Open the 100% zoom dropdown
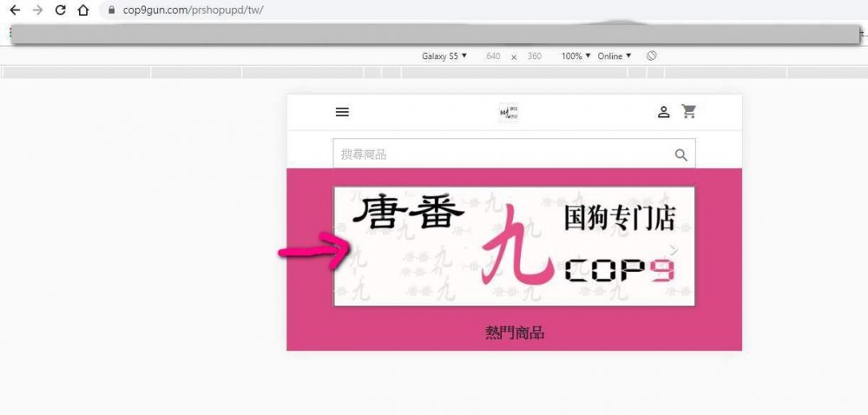This screenshot has height=415, width=868. coord(575,56)
